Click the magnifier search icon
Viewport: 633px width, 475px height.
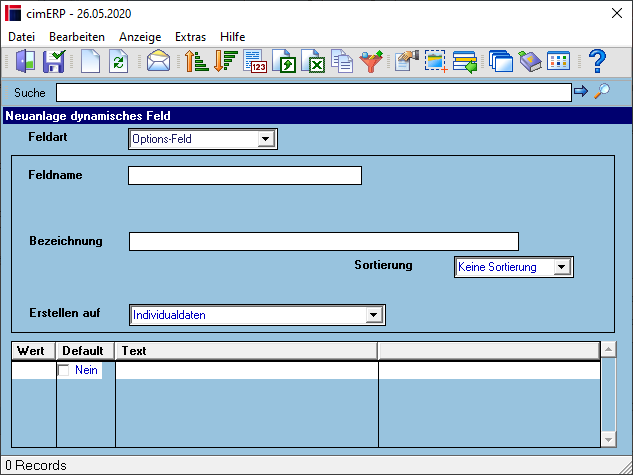[602, 91]
